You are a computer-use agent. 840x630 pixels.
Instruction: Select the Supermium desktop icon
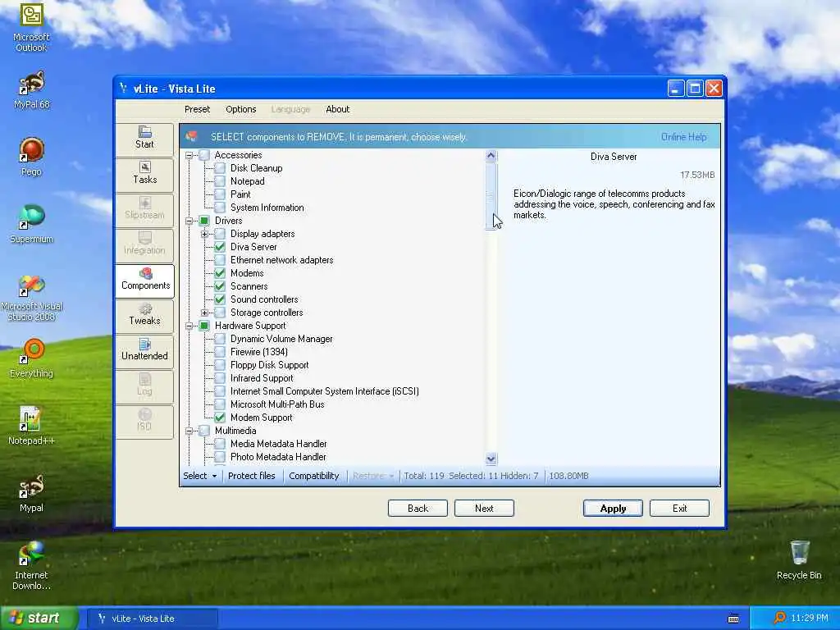tap(31, 225)
